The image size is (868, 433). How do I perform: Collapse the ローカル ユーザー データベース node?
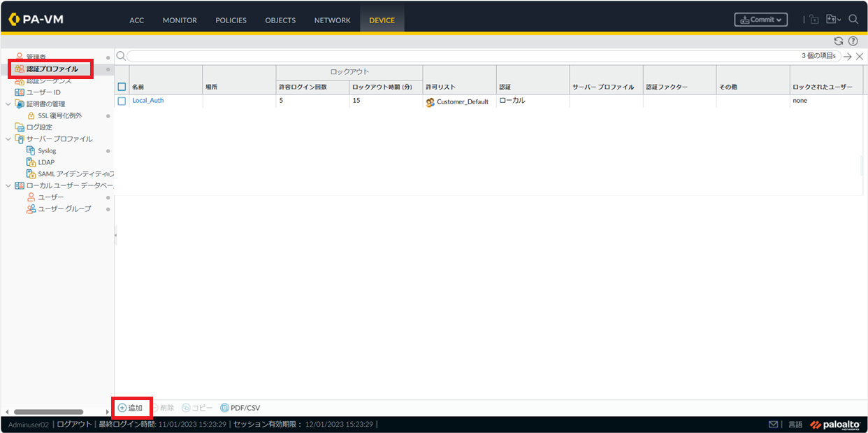click(x=8, y=185)
